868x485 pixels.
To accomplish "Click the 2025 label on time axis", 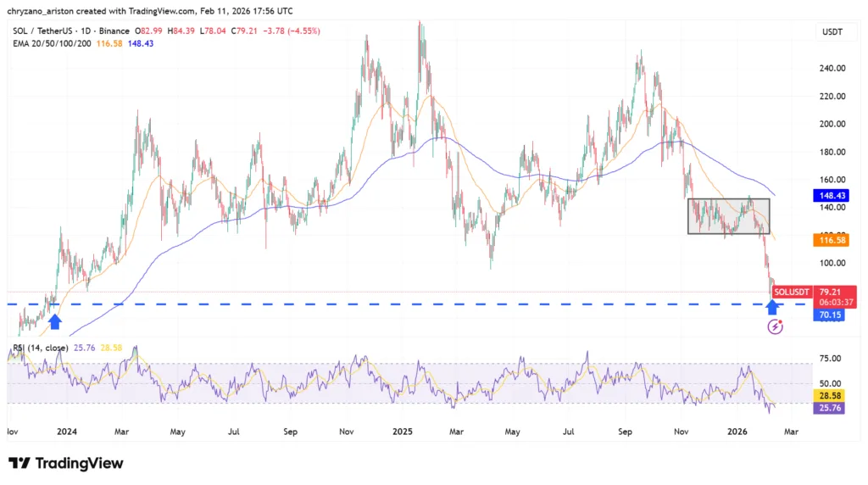I will (403, 431).
